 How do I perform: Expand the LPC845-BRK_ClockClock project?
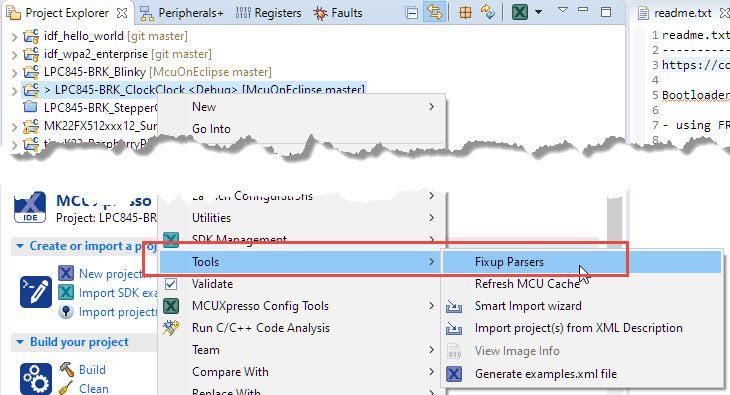click(x=14, y=90)
